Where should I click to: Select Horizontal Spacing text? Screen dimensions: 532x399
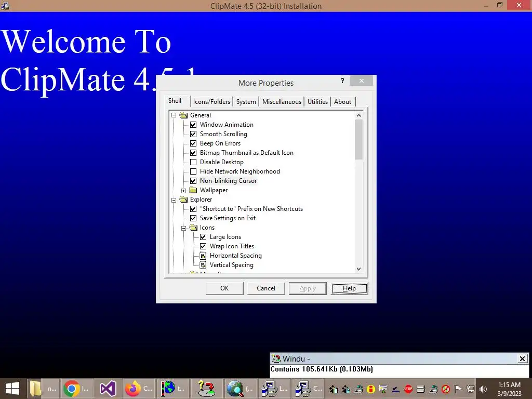tap(236, 256)
